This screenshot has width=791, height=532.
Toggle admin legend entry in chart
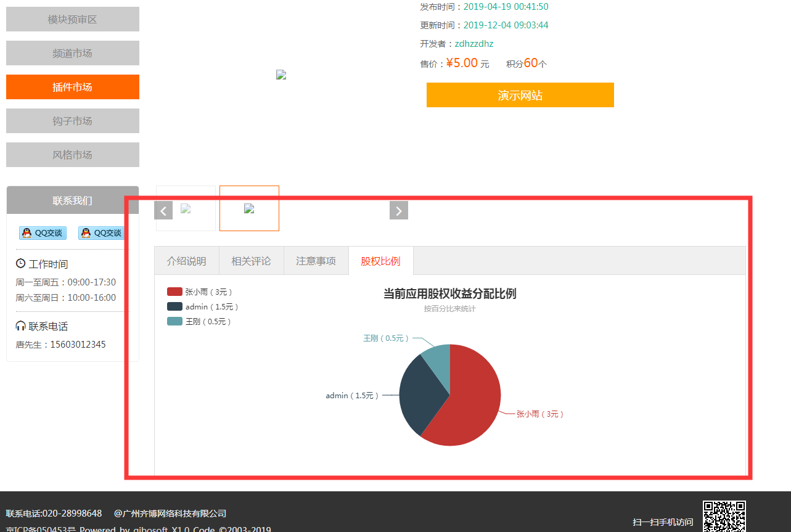pos(202,306)
